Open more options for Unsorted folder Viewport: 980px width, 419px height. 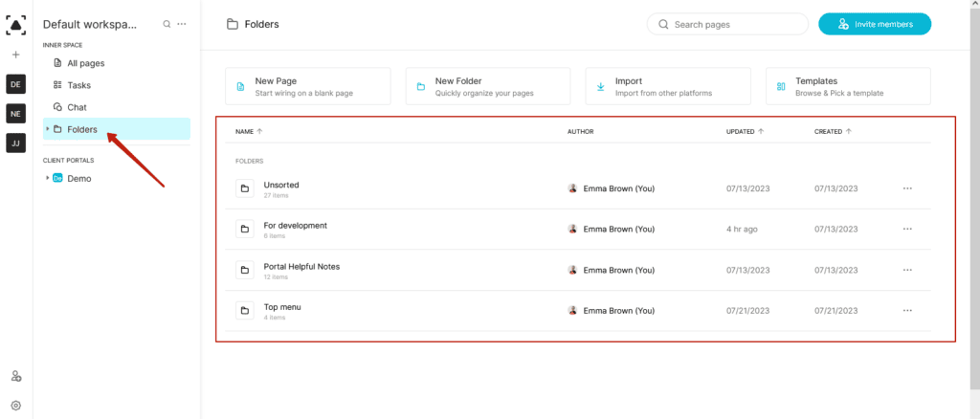pyautogui.click(x=907, y=188)
